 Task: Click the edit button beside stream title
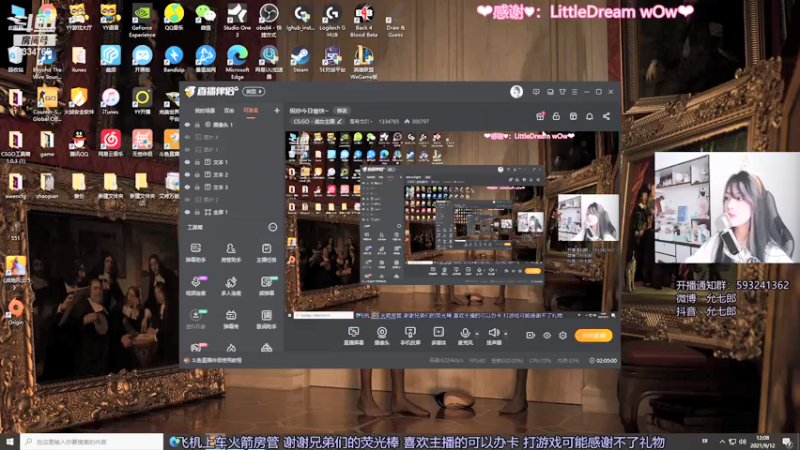341,111
